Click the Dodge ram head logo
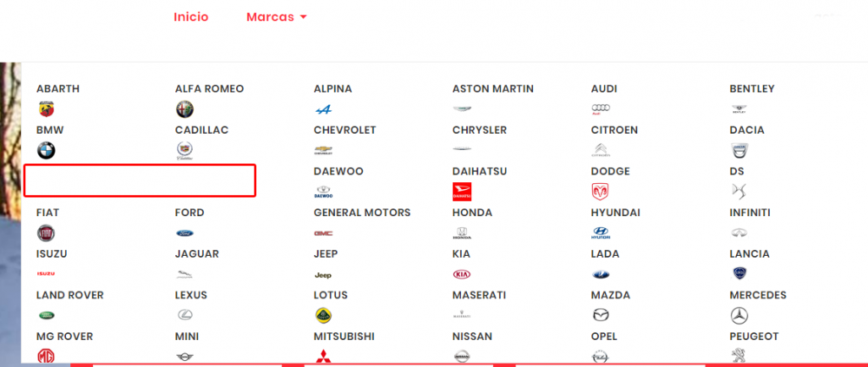 (601, 192)
